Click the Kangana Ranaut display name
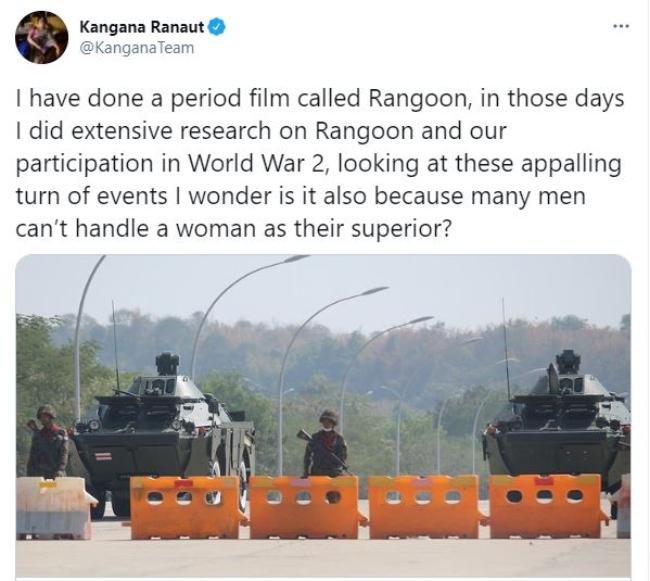 (x=141, y=27)
